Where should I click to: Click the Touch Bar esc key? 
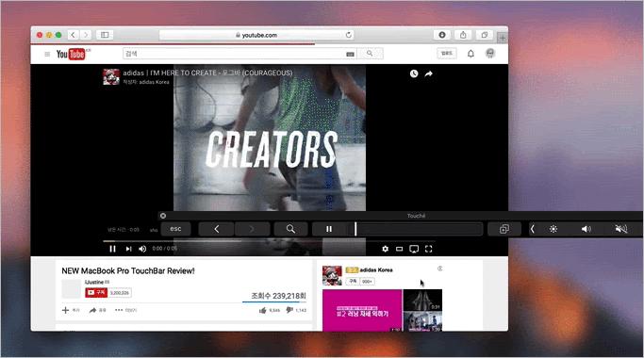point(175,229)
